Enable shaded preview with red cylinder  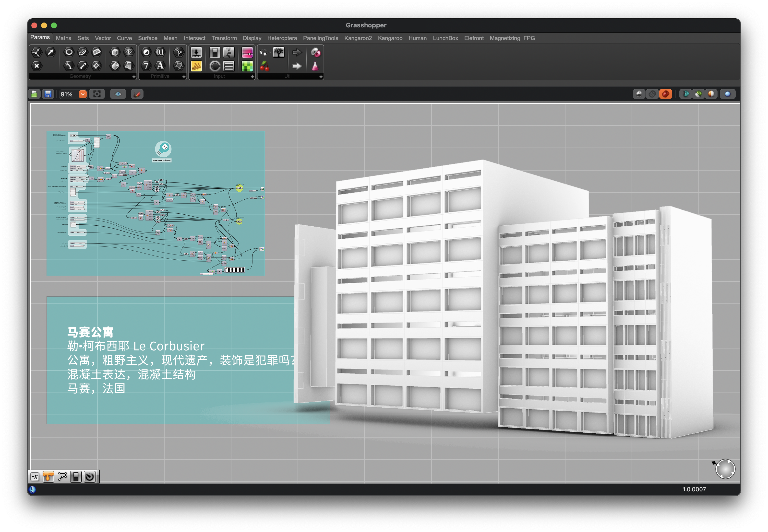pos(665,94)
